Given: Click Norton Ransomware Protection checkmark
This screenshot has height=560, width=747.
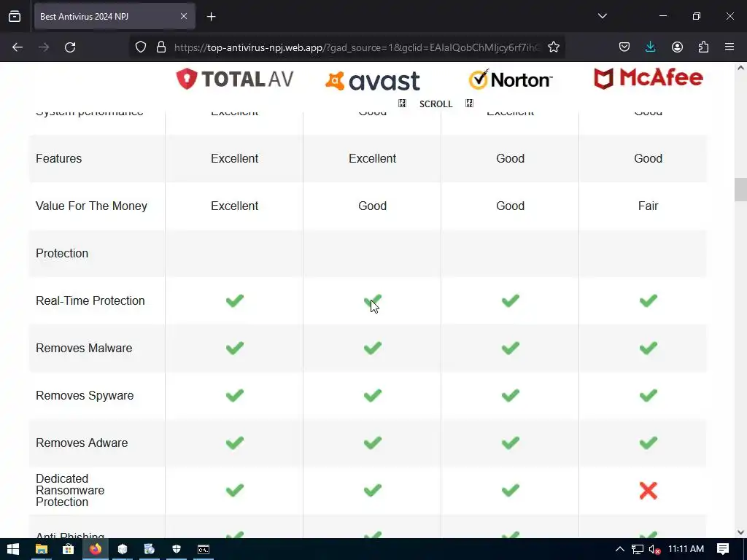Looking at the screenshot, I should [x=510, y=490].
